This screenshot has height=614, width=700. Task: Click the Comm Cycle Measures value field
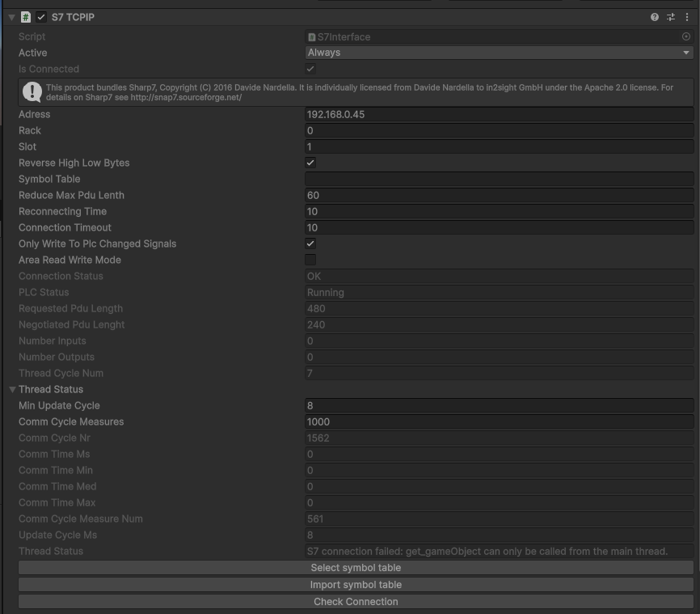tap(499, 421)
